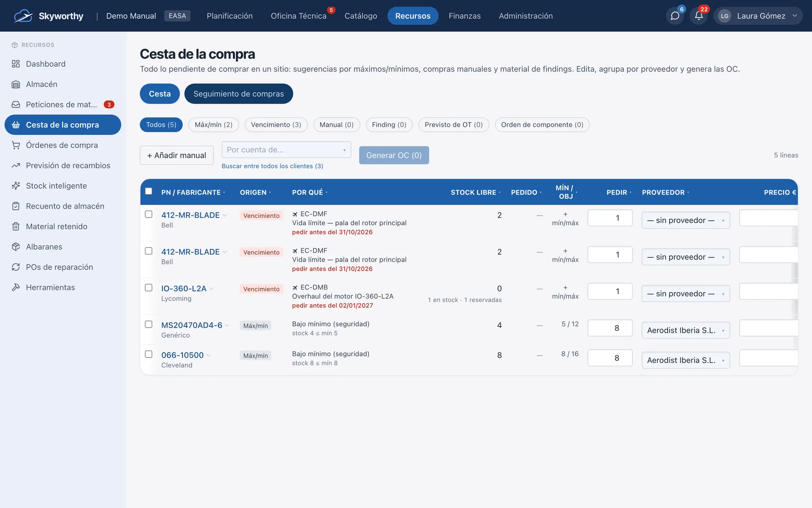This screenshot has height=508, width=812.
Task: Open the 'Por cuenta de...' combo box
Action: (286, 150)
